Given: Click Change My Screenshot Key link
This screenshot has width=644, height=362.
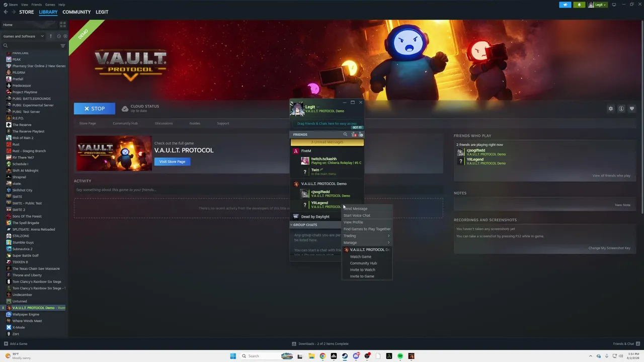Looking at the screenshot, I should tap(609, 248).
